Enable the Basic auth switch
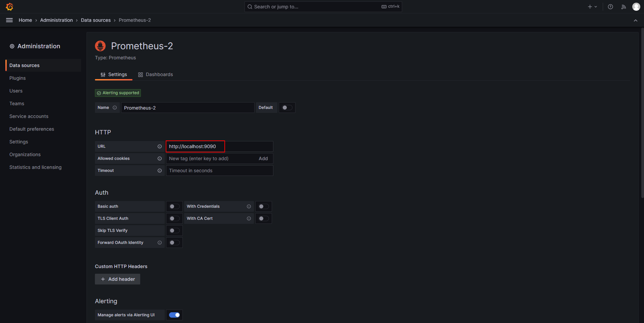 pos(174,206)
